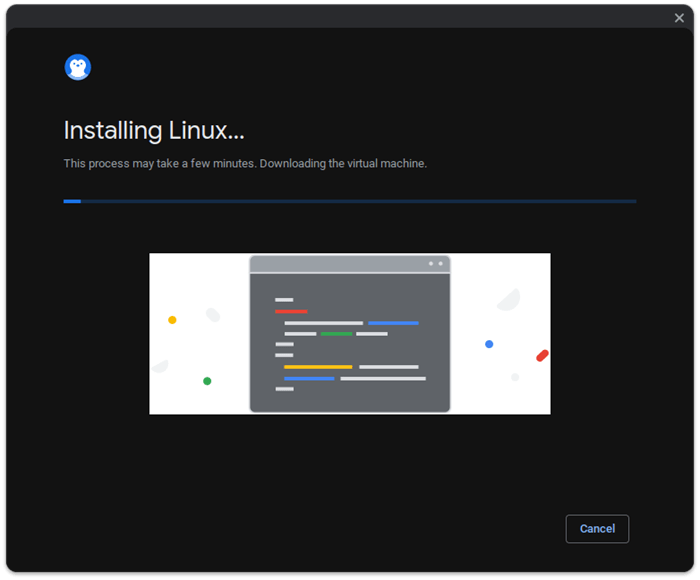Click the Cancel button

click(x=597, y=529)
